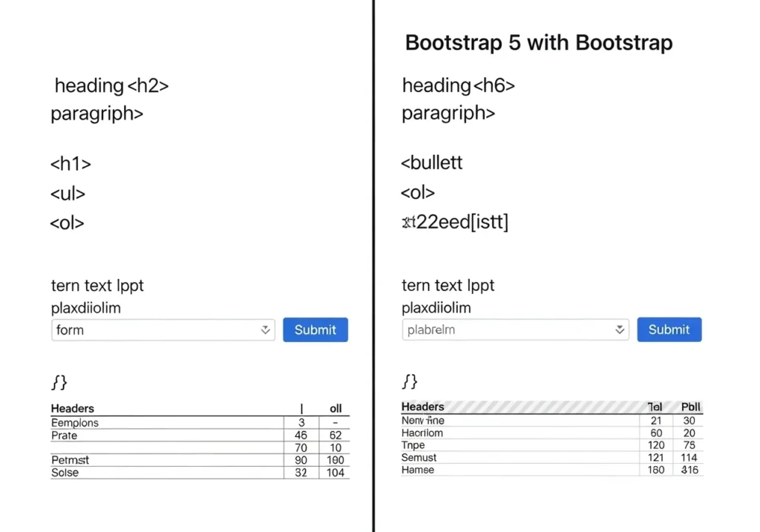Image resolution: width=760 pixels, height=532 pixels.
Task: Click the 'Pbll' column header
Action: click(x=690, y=407)
